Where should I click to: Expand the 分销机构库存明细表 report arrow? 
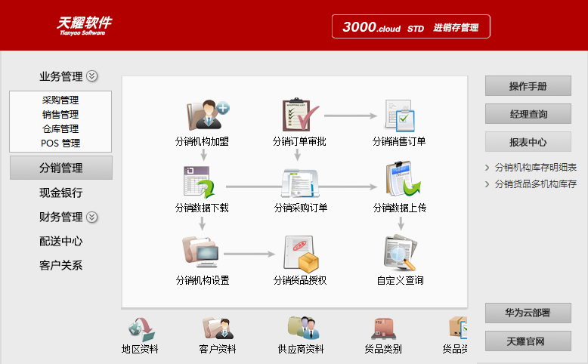click(x=487, y=168)
